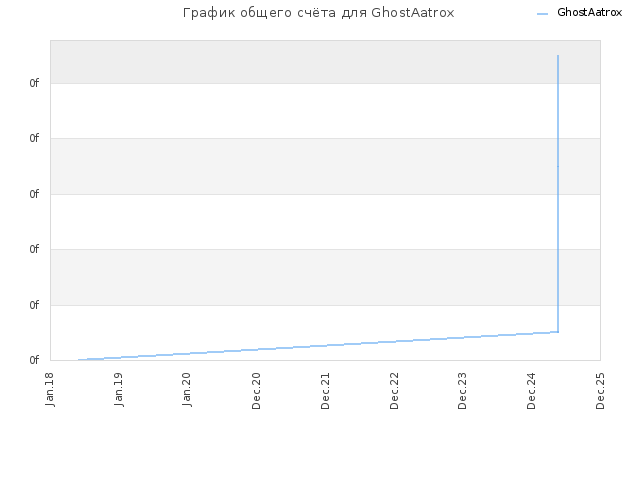The width and height of the screenshot is (640, 480).
Task: Click the topmost gray band of plot
Action: click(x=325, y=62)
